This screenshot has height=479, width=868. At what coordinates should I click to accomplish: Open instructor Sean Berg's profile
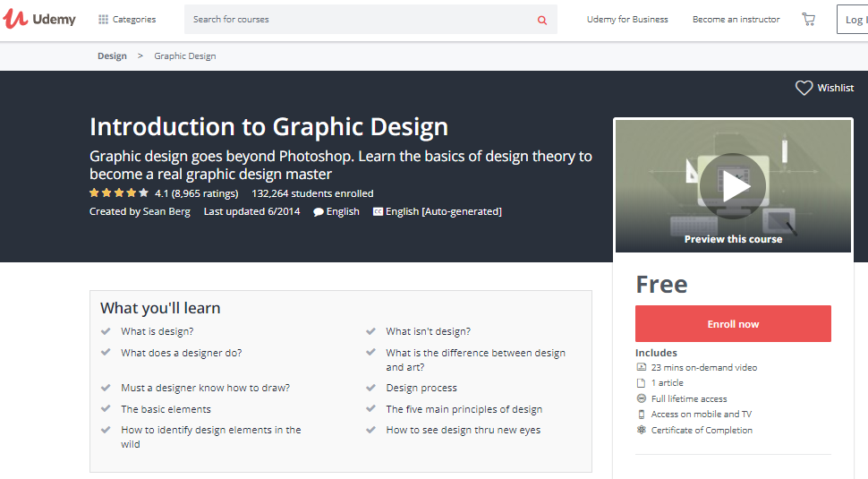click(166, 211)
